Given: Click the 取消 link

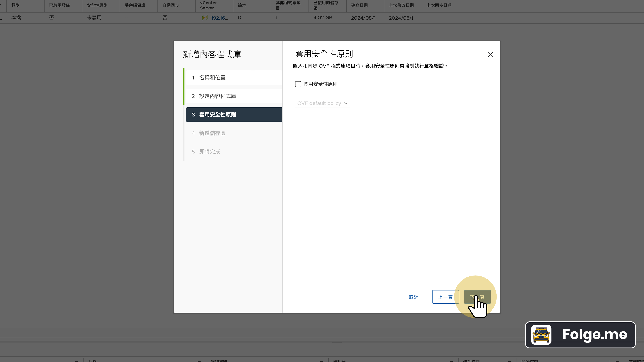Looking at the screenshot, I should pyautogui.click(x=413, y=297).
